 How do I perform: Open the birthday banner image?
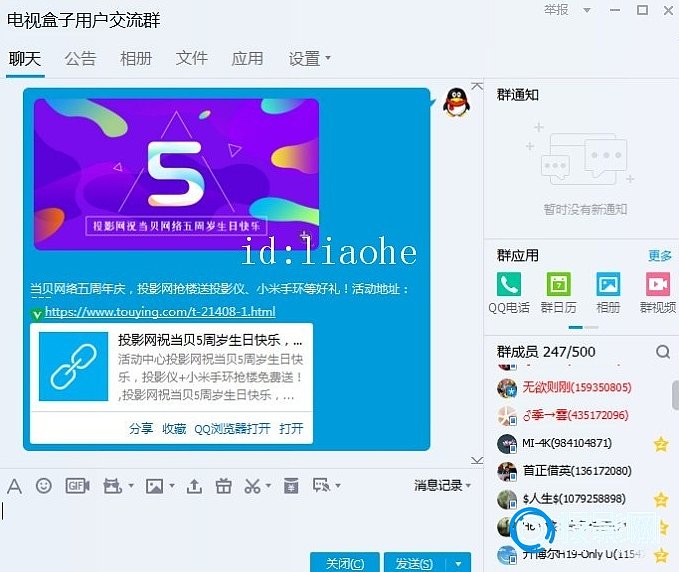pyautogui.click(x=177, y=174)
